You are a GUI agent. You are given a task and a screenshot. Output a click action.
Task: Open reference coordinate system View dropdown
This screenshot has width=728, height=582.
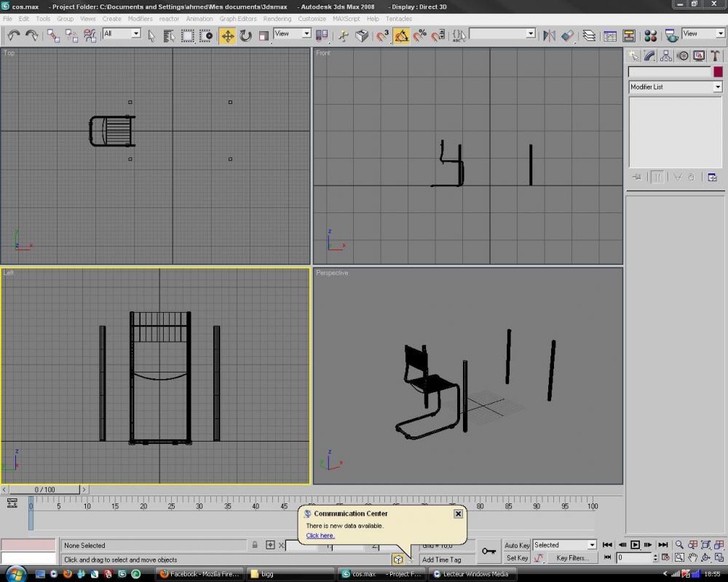pos(292,33)
